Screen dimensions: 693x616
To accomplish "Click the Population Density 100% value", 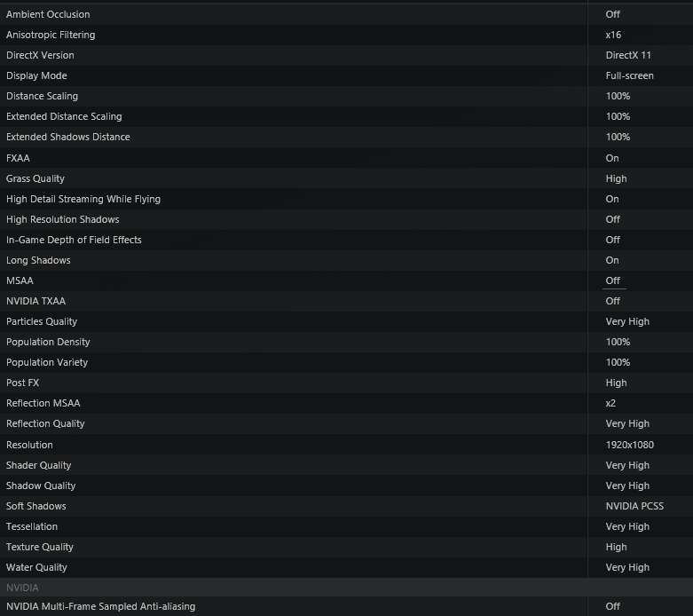I will (x=618, y=342).
